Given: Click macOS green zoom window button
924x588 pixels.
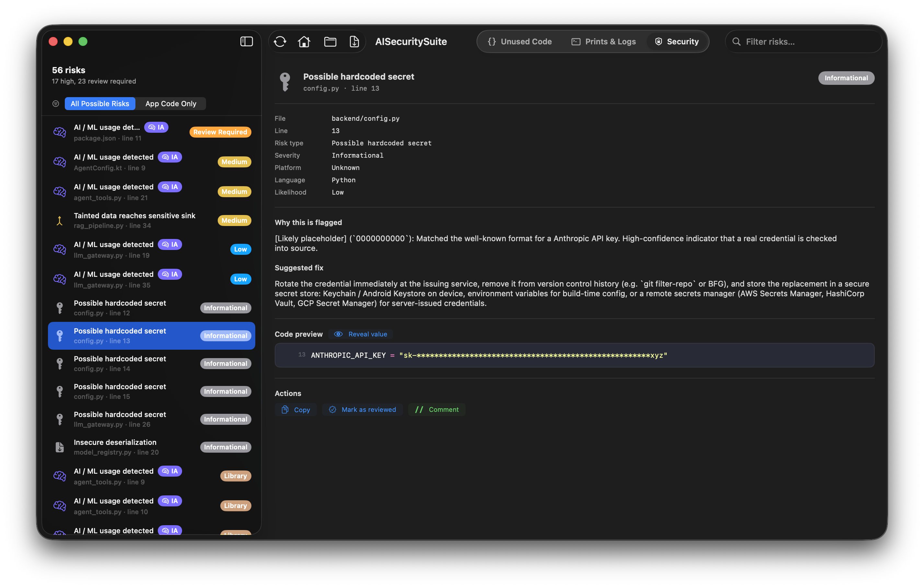Looking at the screenshot, I should point(83,41).
